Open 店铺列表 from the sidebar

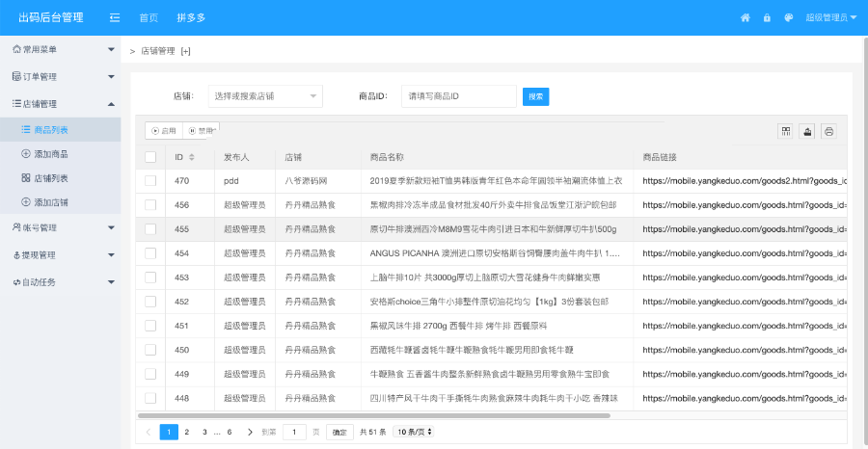click(x=61, y=178)
